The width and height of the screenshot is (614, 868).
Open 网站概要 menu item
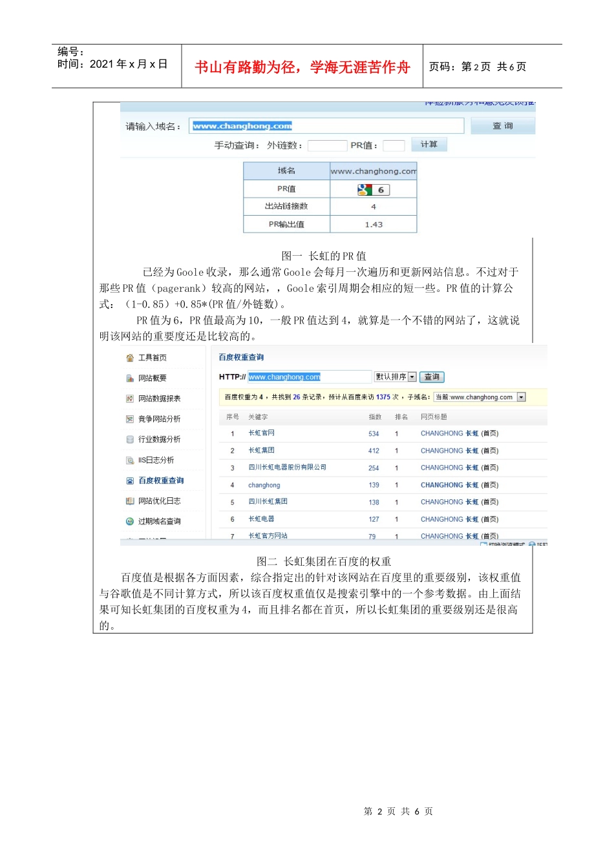[x=153, y=378]
